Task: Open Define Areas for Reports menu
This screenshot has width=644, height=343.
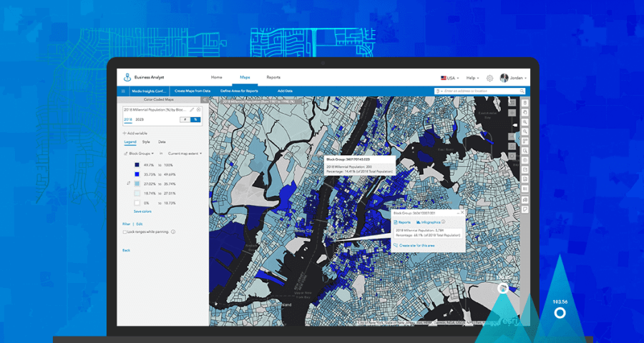Action: [239, 91]
